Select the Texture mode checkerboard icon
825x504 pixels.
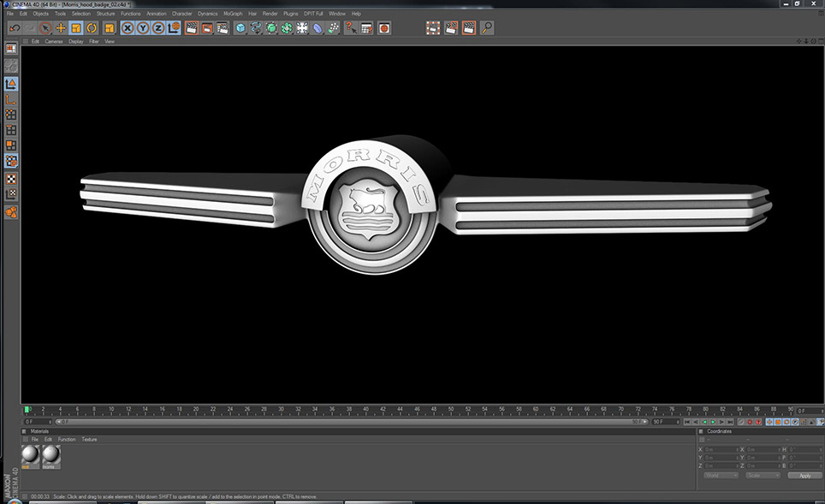11,179
